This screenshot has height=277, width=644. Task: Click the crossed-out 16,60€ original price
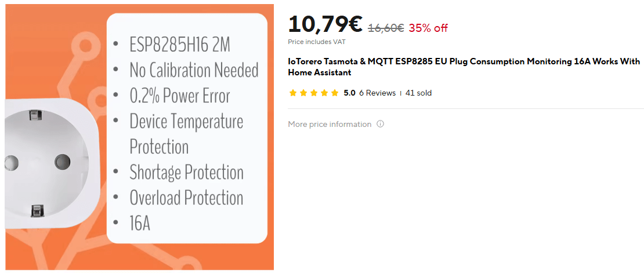(386, 28)
